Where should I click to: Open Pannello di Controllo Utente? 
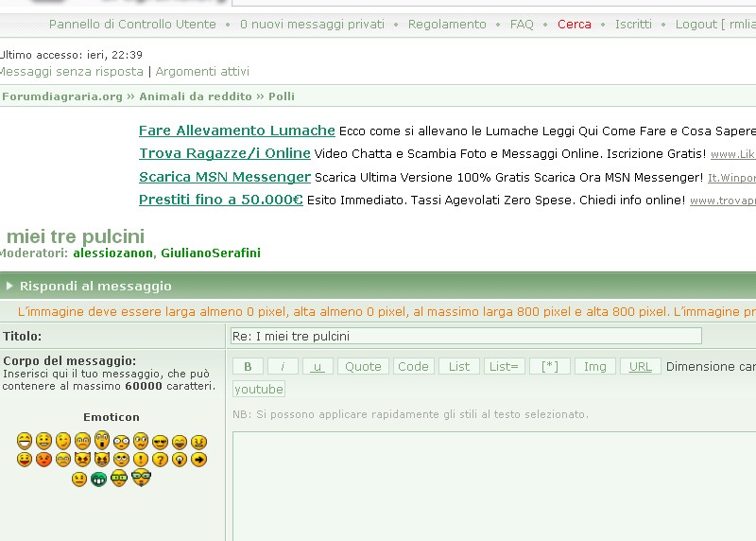[132, 24]
